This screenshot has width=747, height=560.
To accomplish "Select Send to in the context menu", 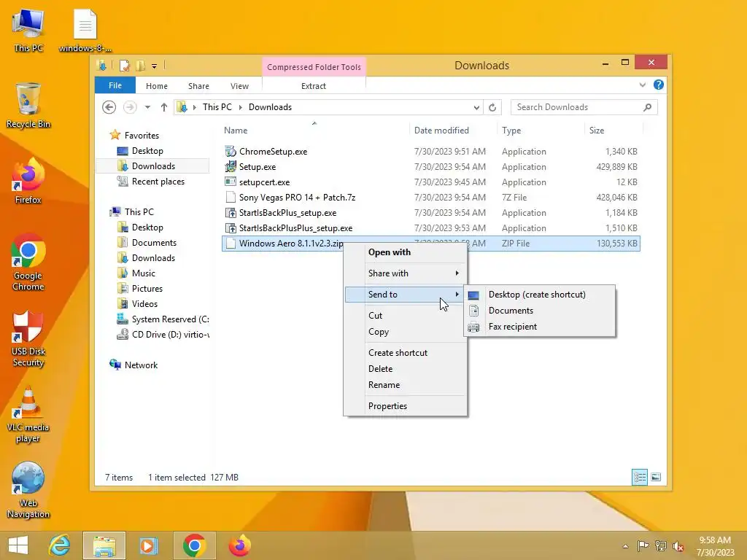I will (x=406, y=295).
